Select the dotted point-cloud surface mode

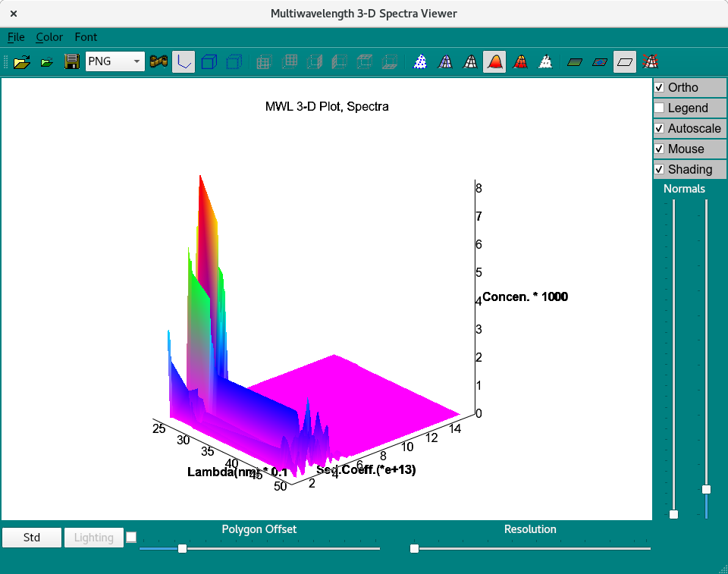point(419,61)
